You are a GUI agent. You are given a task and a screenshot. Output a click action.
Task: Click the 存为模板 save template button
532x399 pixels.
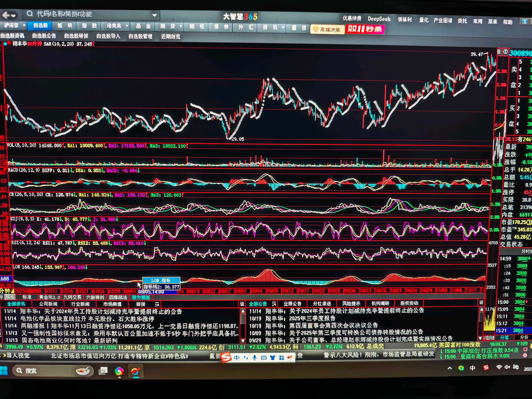click(141, 298)
